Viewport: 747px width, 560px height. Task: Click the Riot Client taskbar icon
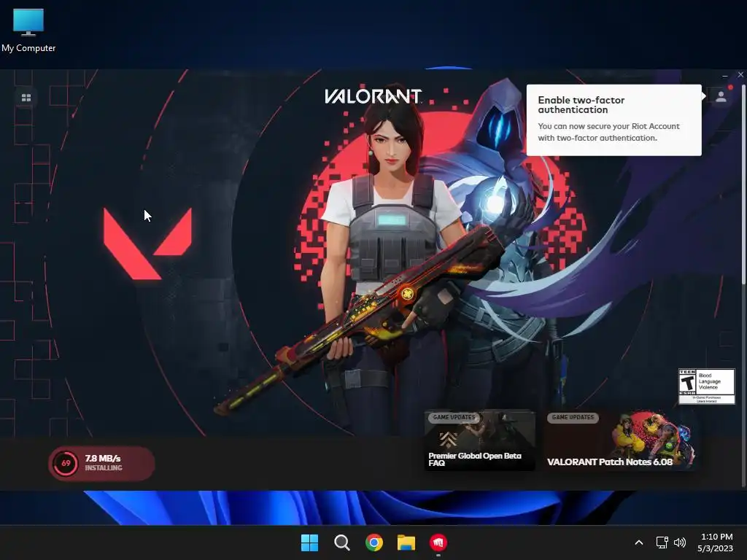tap(438, 542)
